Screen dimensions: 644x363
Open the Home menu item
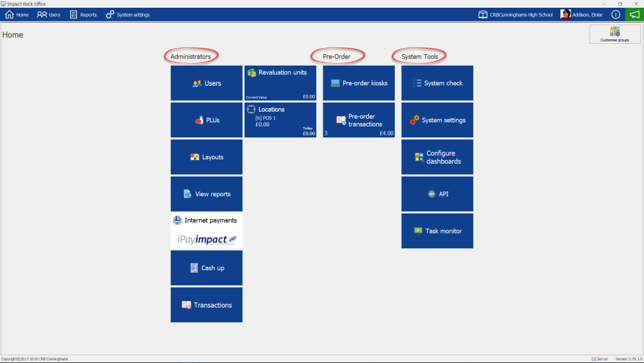pos(17,15)
